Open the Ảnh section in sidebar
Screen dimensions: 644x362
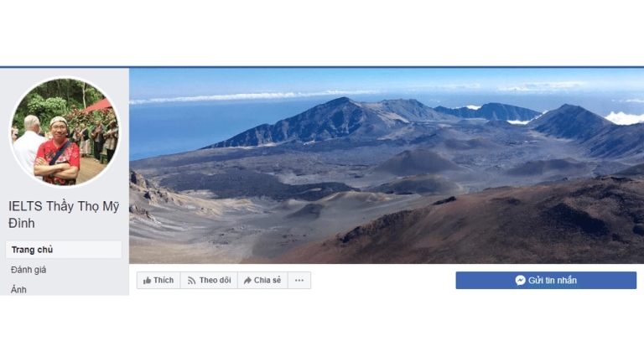pyautogui.click(x=18, y=290)
